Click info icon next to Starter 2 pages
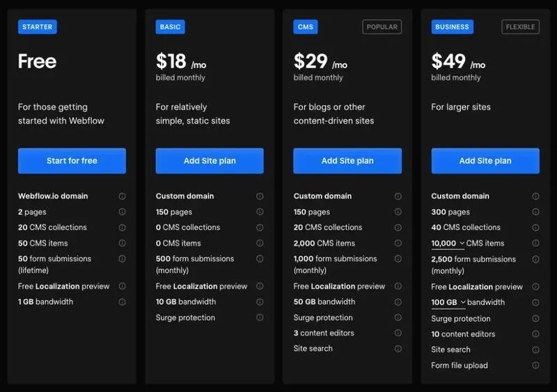This screenshot has height=392, width=557. (x=122, y=212)
